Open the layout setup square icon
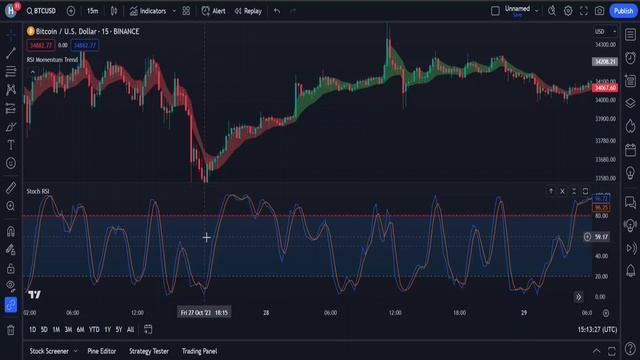This screenshot has height=360, width=640. point(495,11)
